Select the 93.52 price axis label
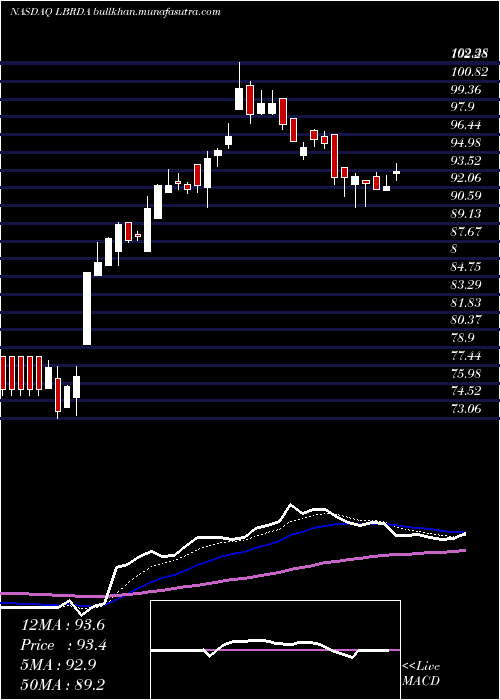 (x=466, y=160)
